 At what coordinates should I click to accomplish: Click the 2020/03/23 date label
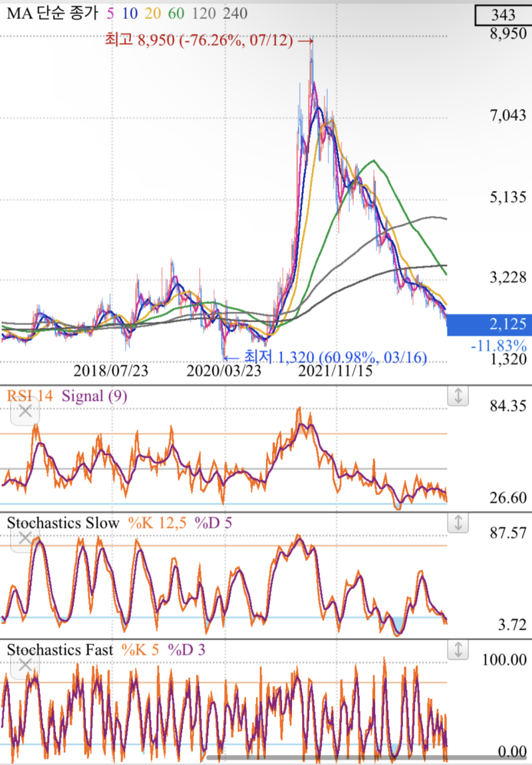coord(224,371)
